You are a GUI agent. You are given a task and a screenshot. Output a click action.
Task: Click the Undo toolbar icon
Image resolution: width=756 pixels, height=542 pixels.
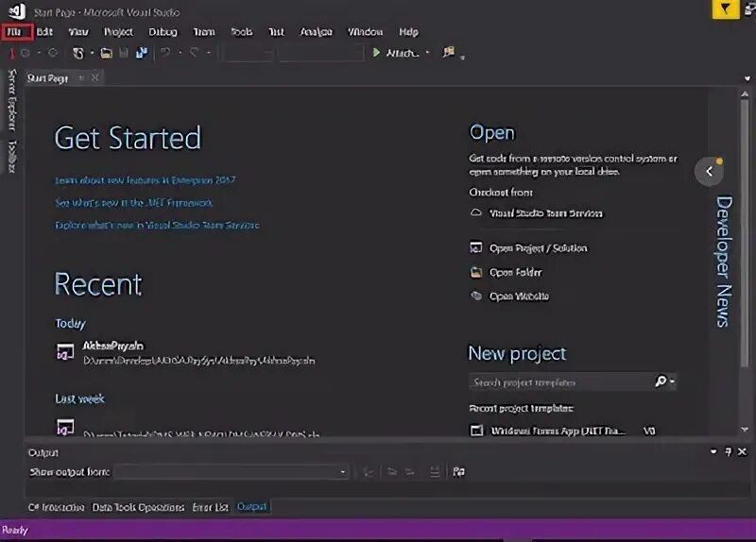click(165, 52)
